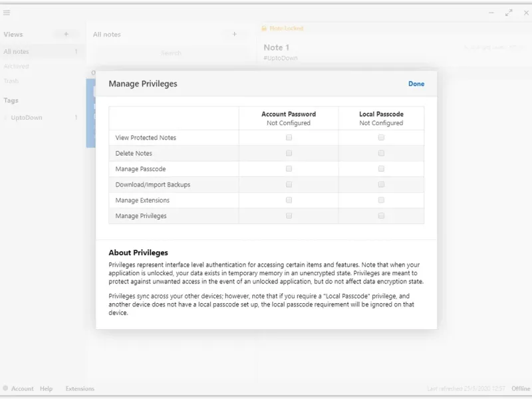Click the View Protected Notes row label
The height and width of the screenshot is (399, 532).
tap(146, 138)
